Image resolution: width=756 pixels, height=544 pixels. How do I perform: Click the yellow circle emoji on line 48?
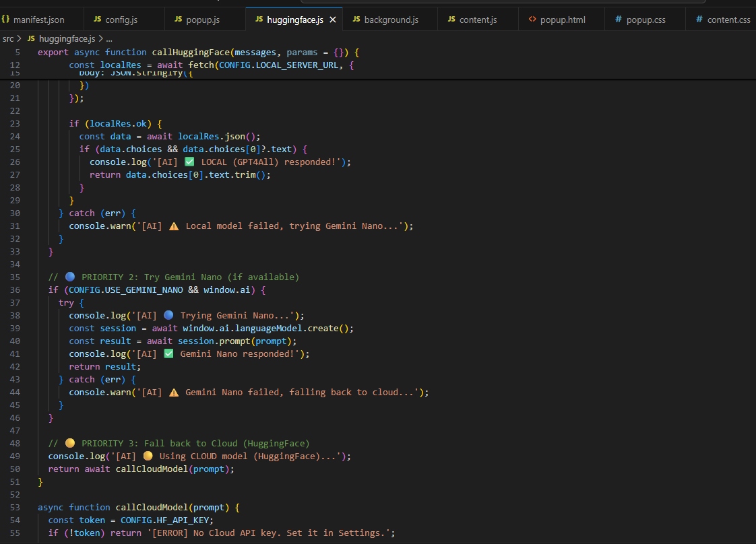point(70,443)
